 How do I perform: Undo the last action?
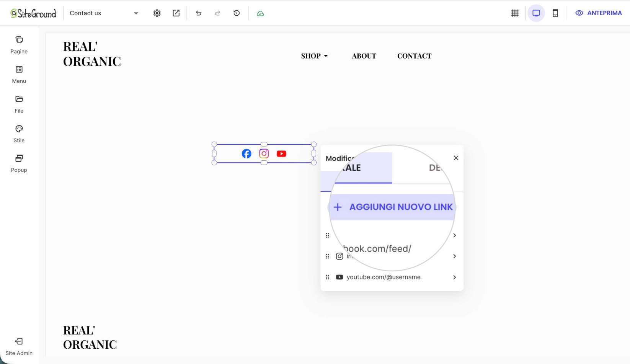[198, 13]
